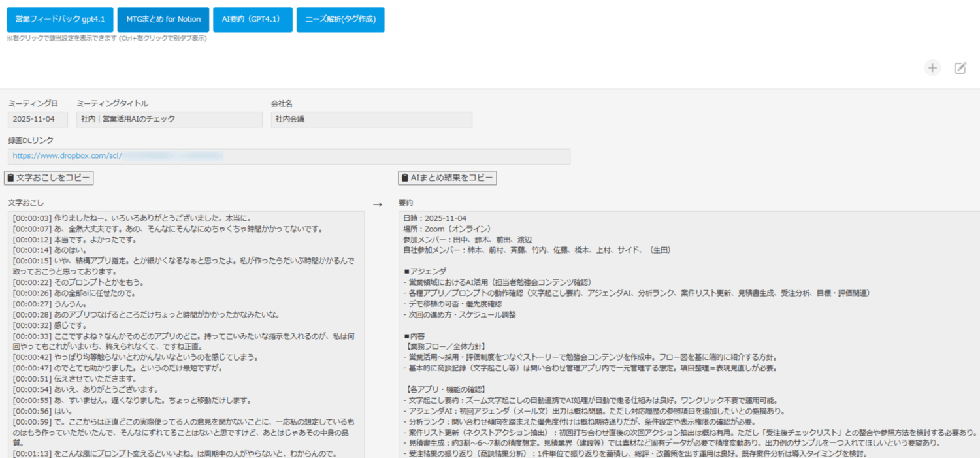Select the meeting title field showing 社内｜営業活用AIのチェック

169,119
